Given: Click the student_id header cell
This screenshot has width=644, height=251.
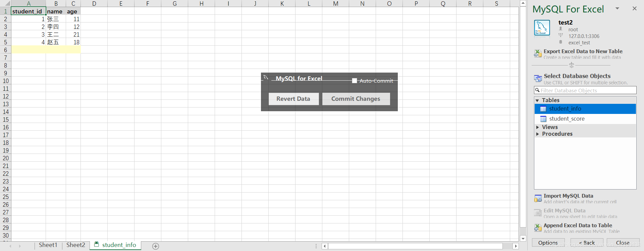Looking at the screenshot, I should point(29,11).
